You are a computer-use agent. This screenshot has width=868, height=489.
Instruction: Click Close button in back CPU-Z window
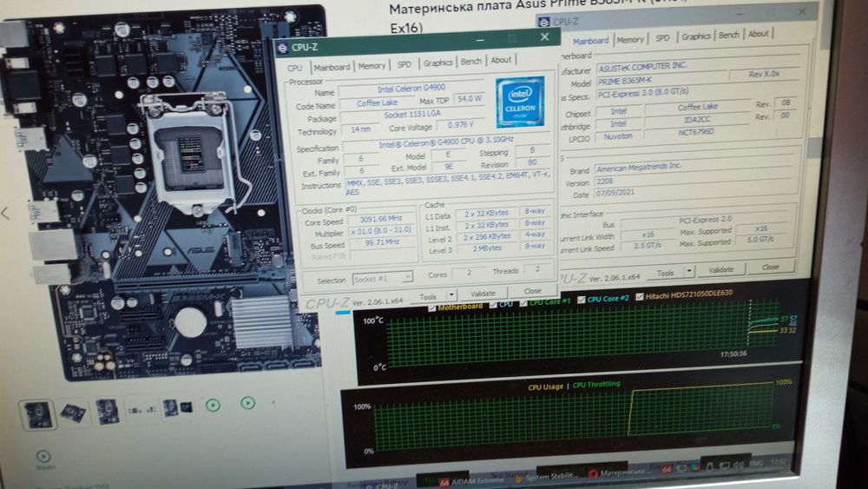pyautogui.click(x=770, y=267)
